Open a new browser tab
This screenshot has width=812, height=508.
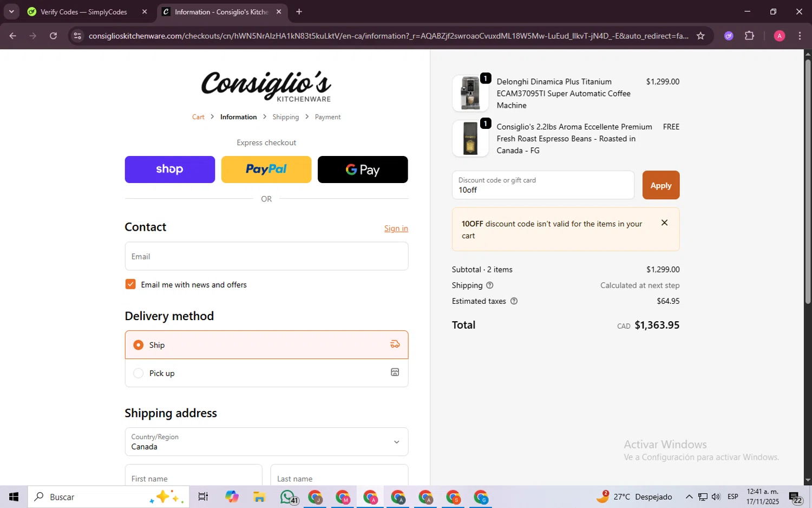(x=299, y=11)
